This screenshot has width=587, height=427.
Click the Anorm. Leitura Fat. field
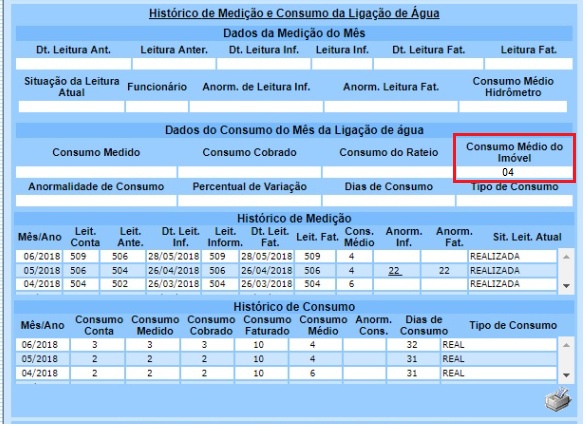pyautogui.click(x=391, y=107)
